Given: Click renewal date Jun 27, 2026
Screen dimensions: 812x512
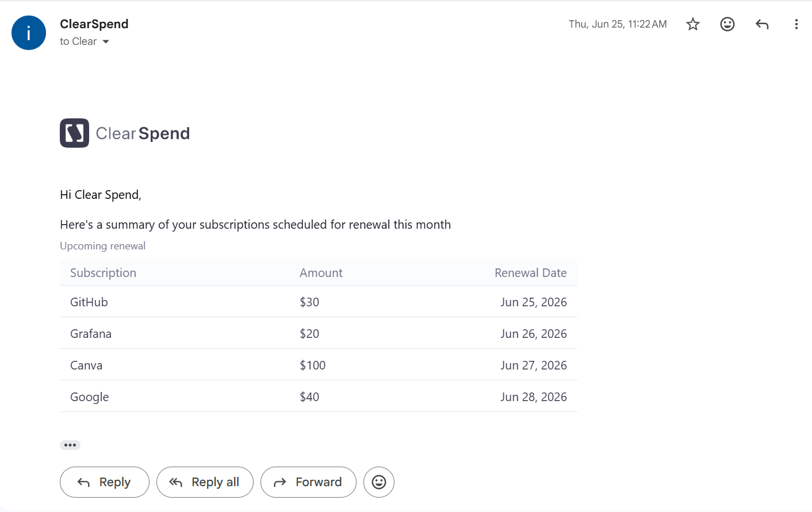Looking at the screenshot, I should click(x=534, y=365).
